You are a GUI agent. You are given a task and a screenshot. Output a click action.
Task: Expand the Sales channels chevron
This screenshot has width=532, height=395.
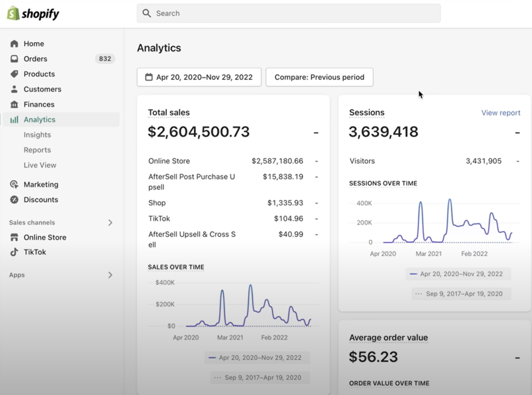point(110,223)
